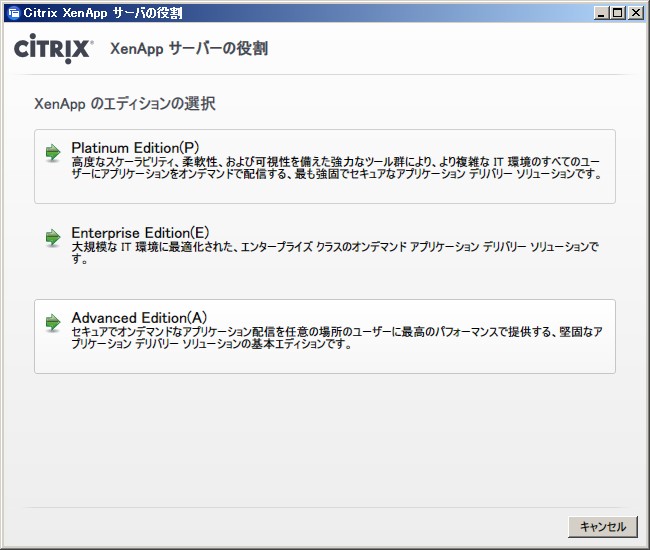This screenshot has height=550, width=650.
Task: Click the Advanced Edition description text
Action: 330,338
